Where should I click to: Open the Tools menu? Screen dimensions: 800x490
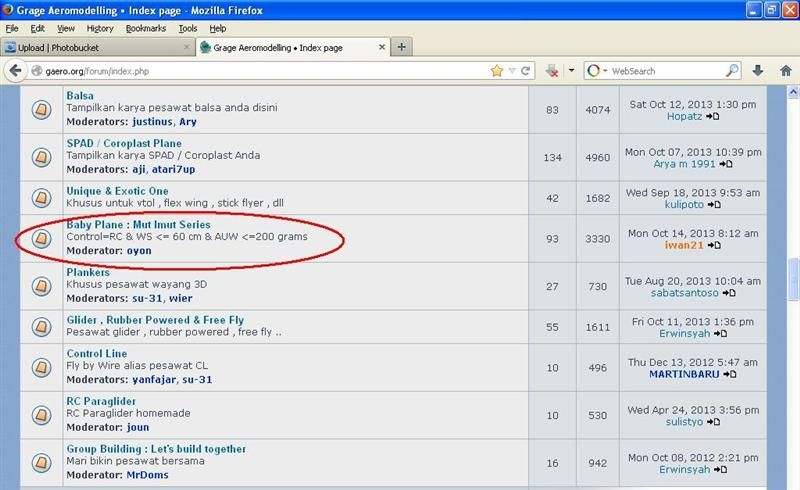click(x=188, y=29)
